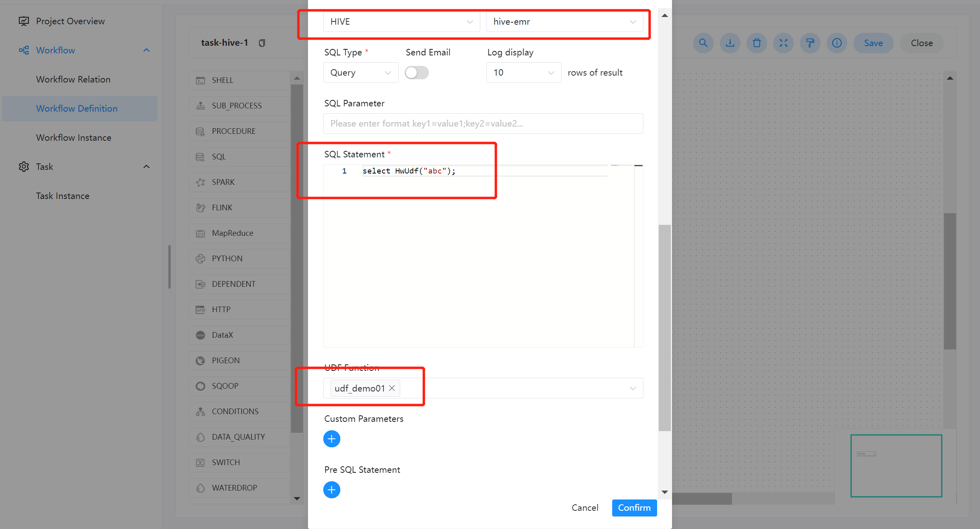This screenshot has width=980, height=529.
Task: Click the SQL Parameter input field
Action: pos(483,124)
